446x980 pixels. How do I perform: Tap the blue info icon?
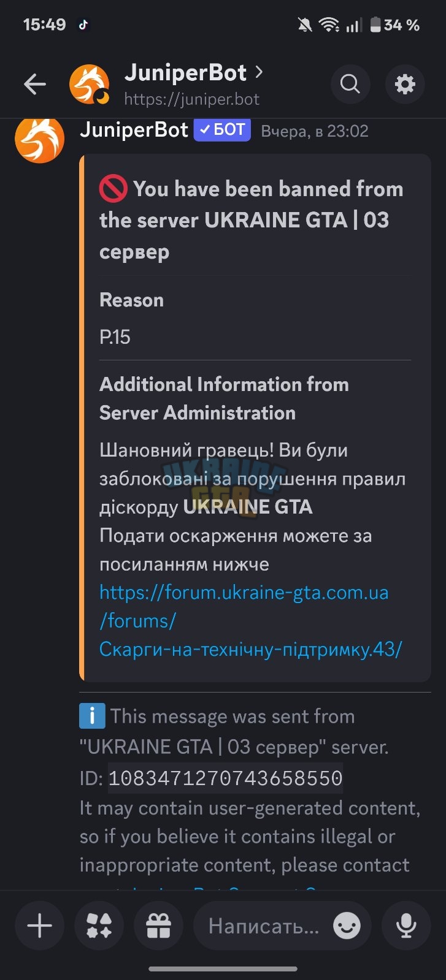pos(92,716)
